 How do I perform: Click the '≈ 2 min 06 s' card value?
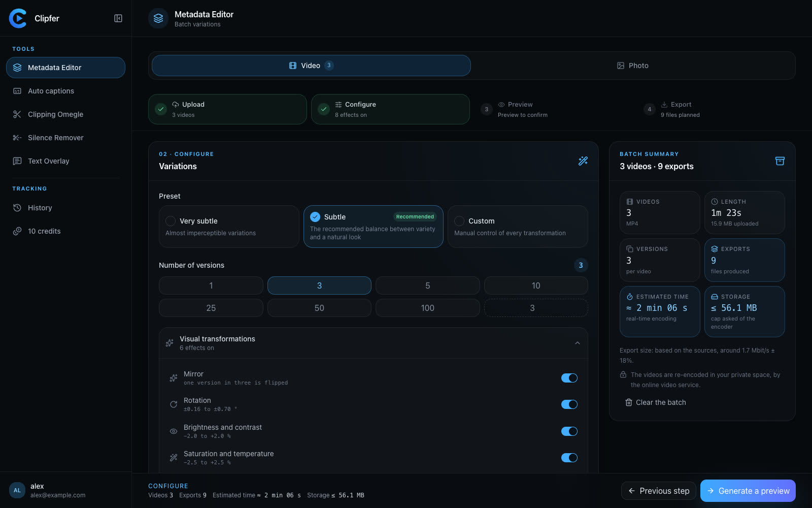click(657, 308)
